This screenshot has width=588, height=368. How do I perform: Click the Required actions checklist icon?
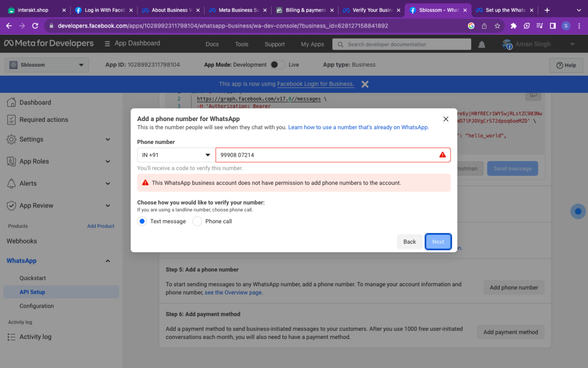click(x=11, y=120)
